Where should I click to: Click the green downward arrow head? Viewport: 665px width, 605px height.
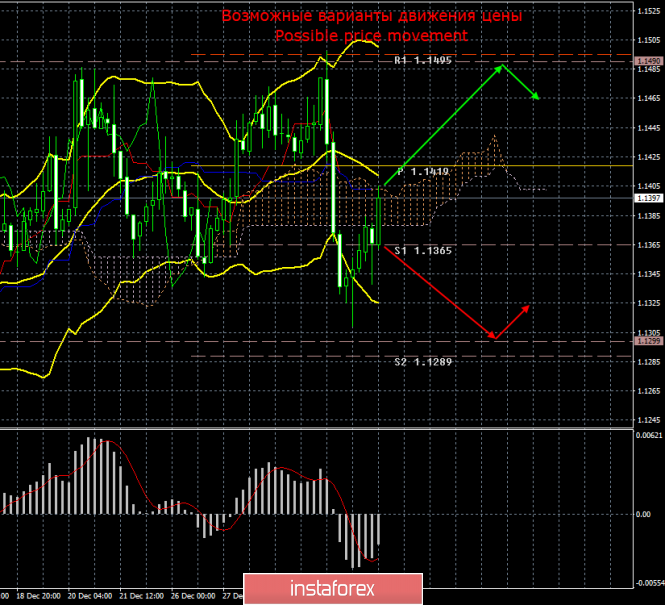[536, 96]
